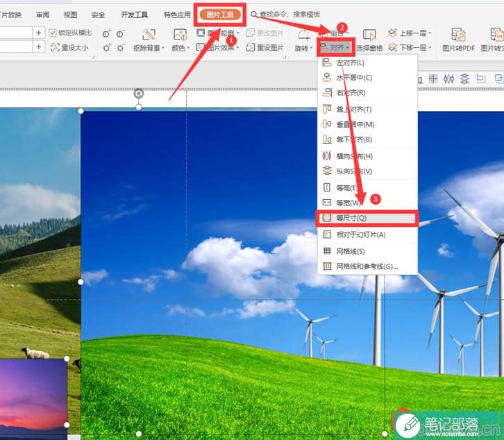Switch to the 特色应用 tab
The image size is (504, 440).
(x=177, y=15)
